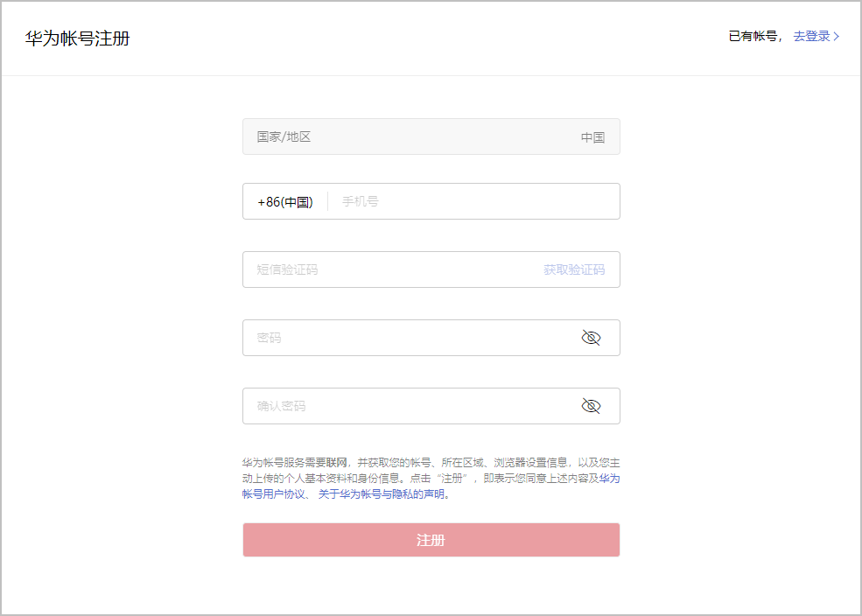Click the 华为帐号注册 page title
Screen dimensions: 862x616
(x=78, y=38)
